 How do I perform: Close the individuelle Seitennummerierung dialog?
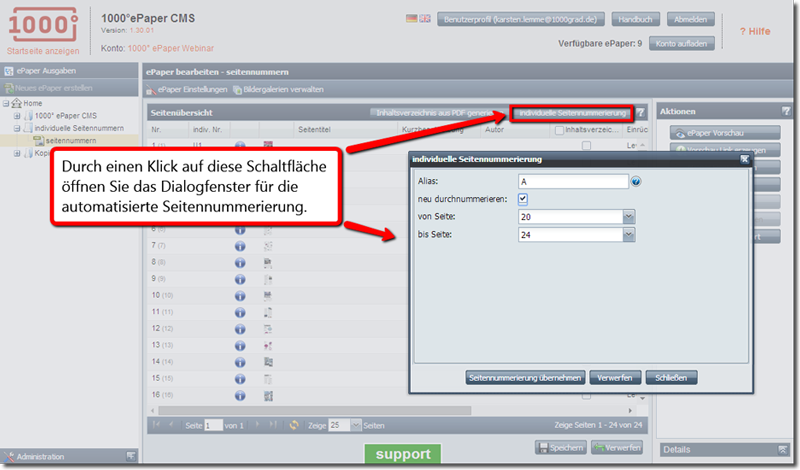coord(744,159)
